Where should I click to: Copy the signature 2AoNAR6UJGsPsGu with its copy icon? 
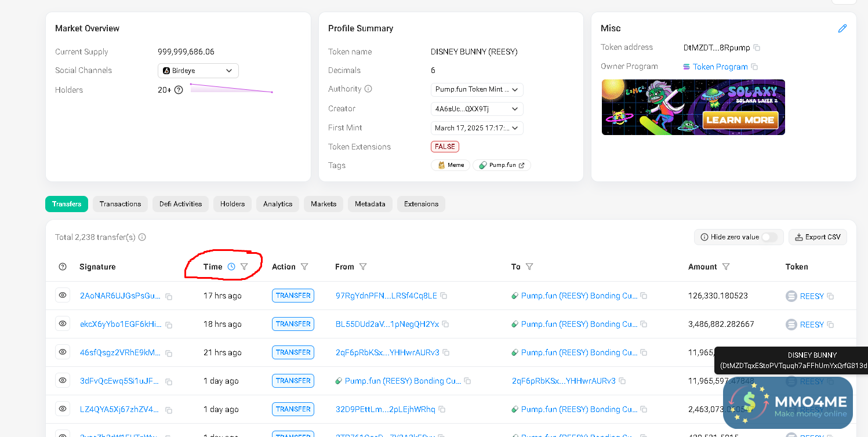point(169,297)
